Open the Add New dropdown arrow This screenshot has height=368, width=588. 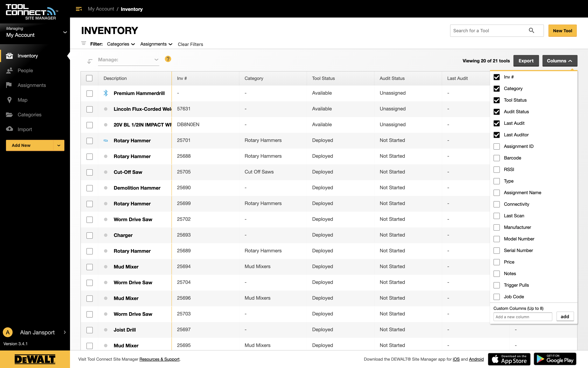59,145
